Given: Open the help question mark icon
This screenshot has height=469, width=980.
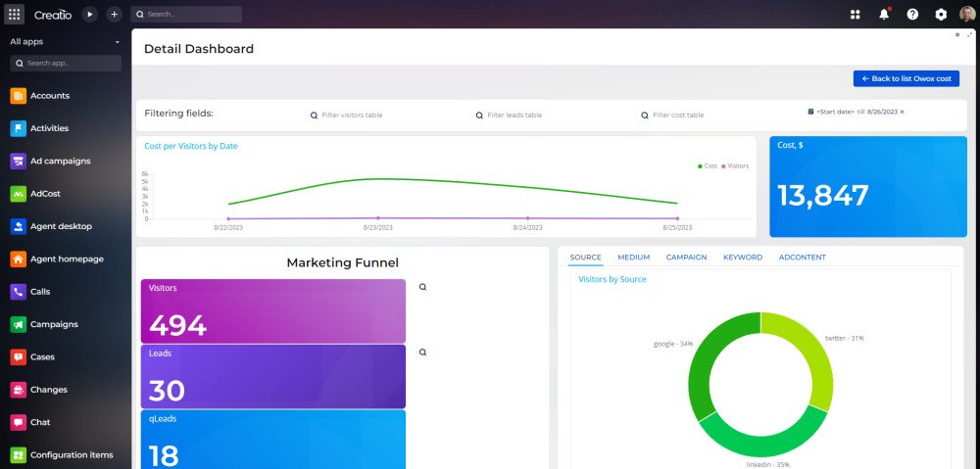Looking at the screenshot, I should (912, 15).
